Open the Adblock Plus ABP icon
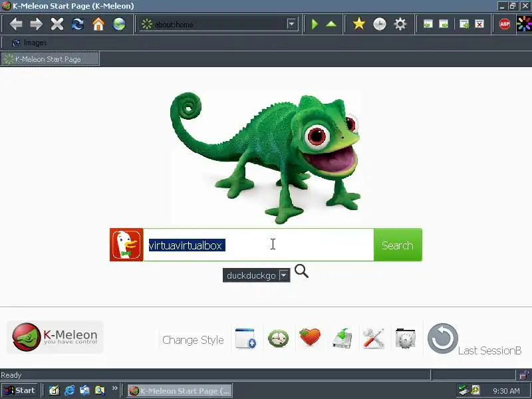Screen dimensions: 532x399 tap(505, 24)
